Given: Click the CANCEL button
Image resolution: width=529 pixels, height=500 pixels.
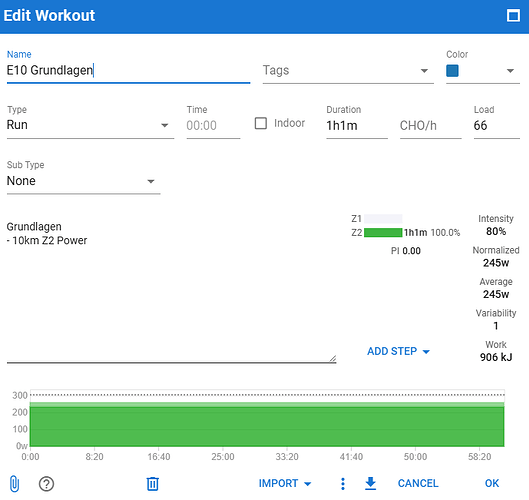Looking at the screenshot, I should click(x=418, y=483).
